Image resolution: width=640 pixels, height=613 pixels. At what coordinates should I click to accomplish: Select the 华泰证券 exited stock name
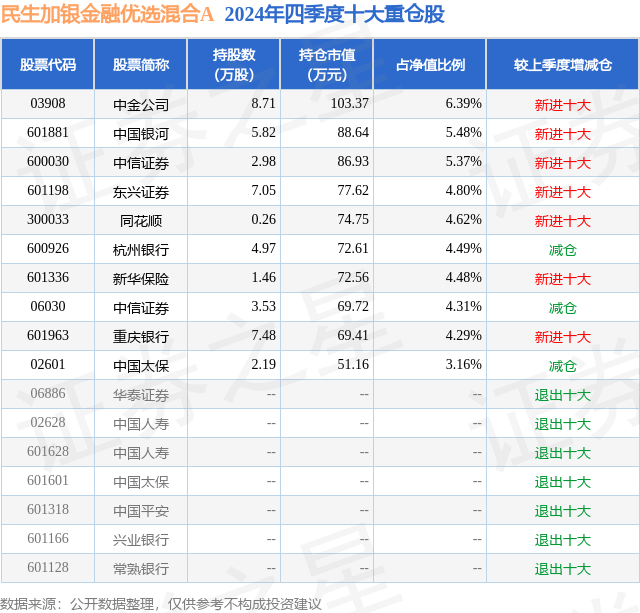pyautogui.click(x=141, y=394)
